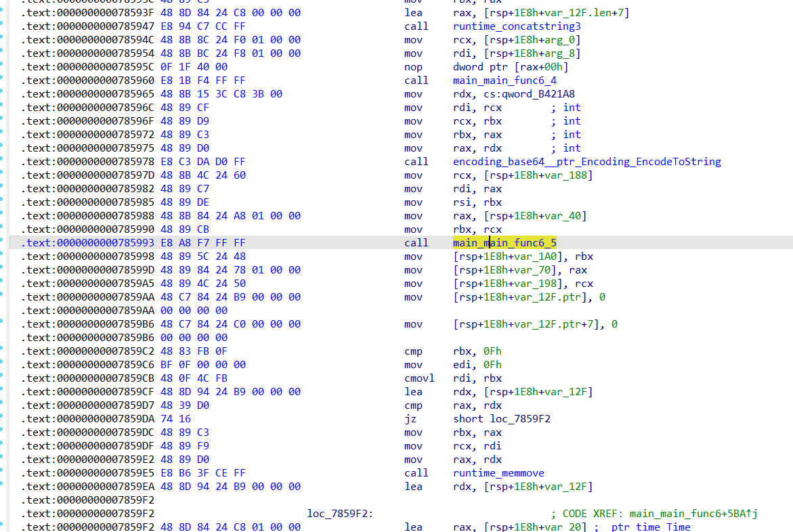This screenshot has height=532, width=793.
Task: Click the 'cmp rax, rdx' operands
Action: click(x=477, y=405)
